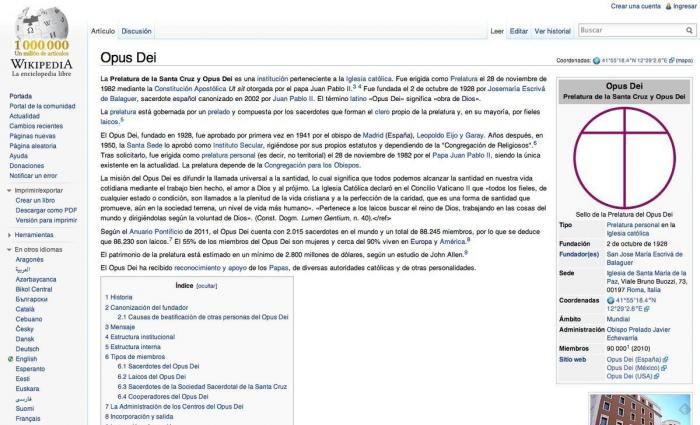Hide the Índice with ocultar
The image size is (700, 425).
207,286
